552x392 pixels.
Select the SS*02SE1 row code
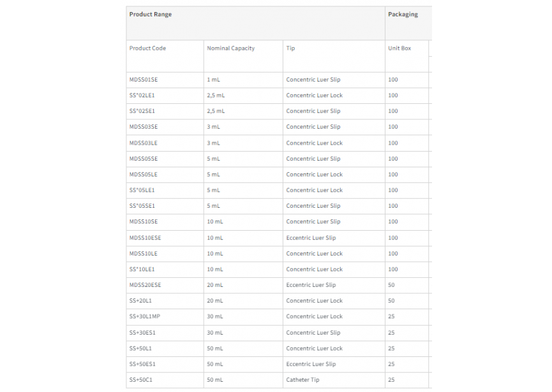142,111
